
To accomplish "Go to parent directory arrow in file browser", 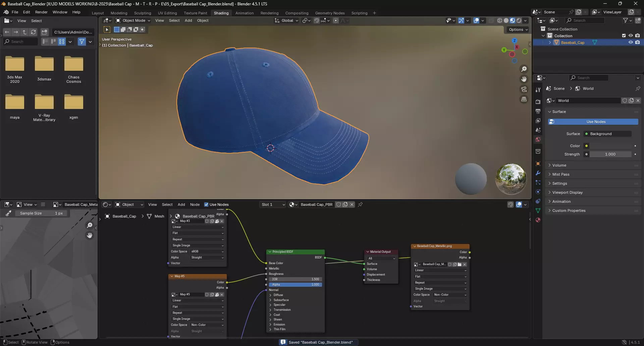I will [x=24, y=32].
